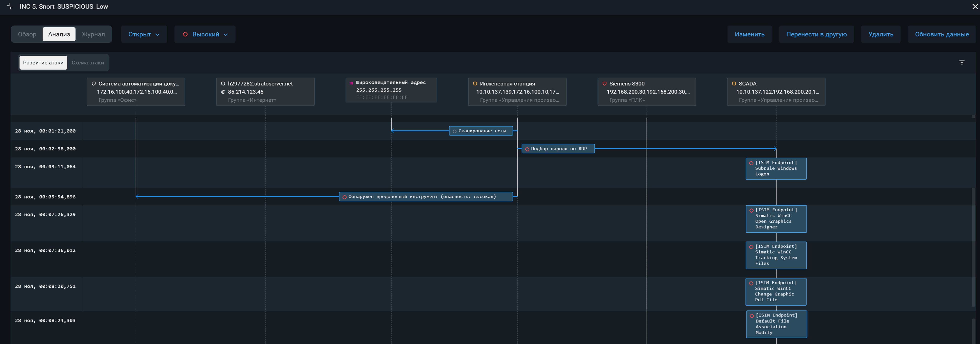This screenshot has width=980, height=344.
Task: Click Обновить данные button
Action: 942,34
